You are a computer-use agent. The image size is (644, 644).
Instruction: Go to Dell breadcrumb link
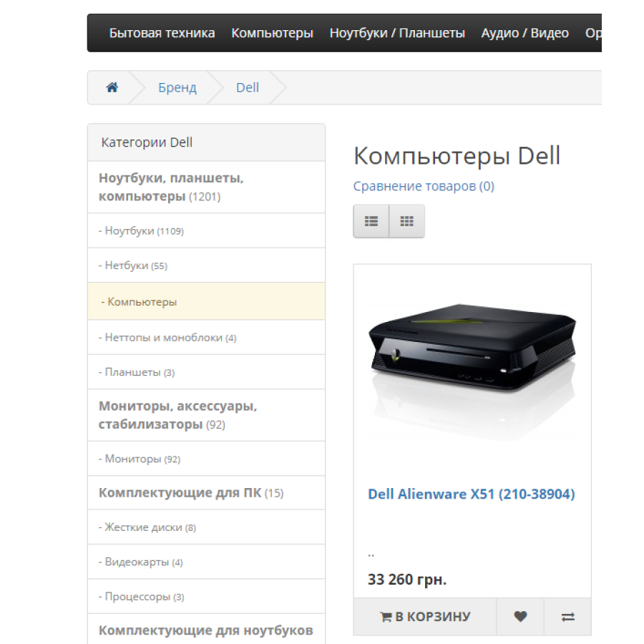point(248,87)
